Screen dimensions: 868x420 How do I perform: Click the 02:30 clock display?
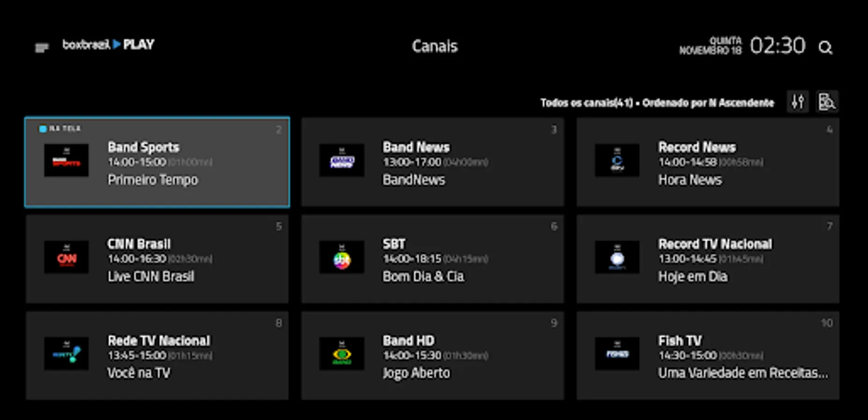point(778,46)
